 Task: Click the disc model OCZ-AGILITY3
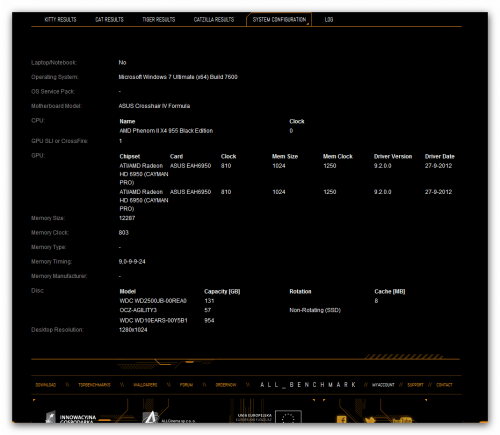click(138, 310)
